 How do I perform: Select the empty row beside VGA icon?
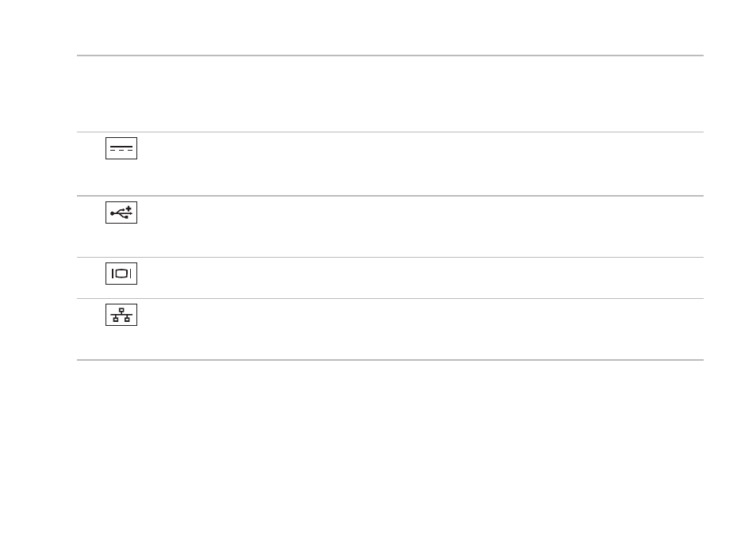pyautogui.click(x=420, y=278)
